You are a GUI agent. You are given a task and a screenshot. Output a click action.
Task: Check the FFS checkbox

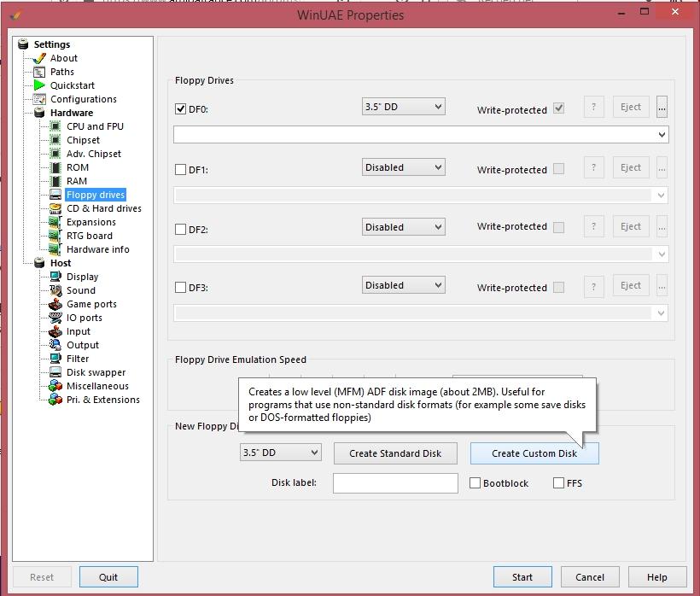point(558,483)
